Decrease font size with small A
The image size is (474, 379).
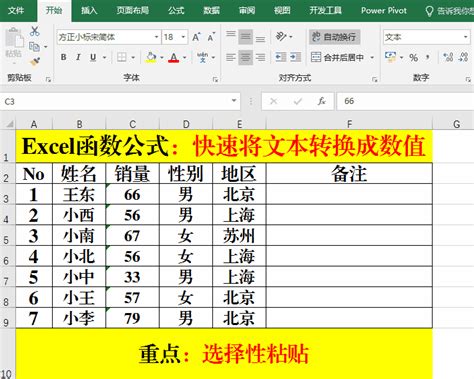point(211,37)
